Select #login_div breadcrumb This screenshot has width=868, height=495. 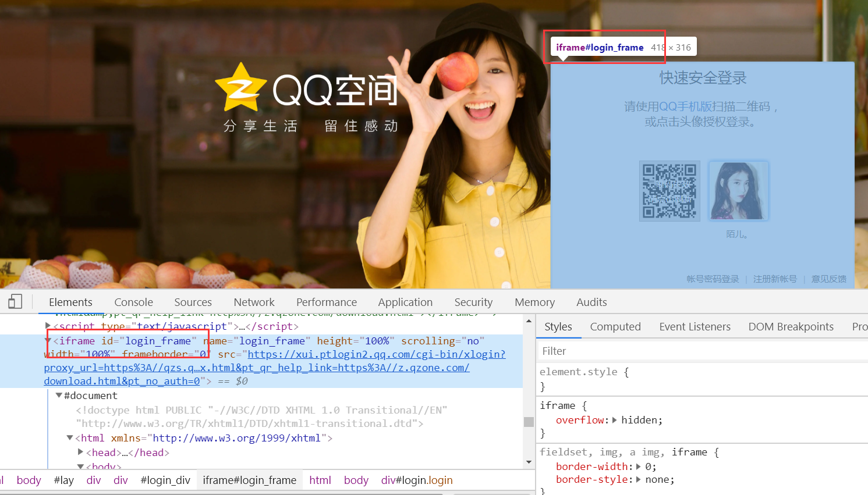pyautogui.click(x=165, y=480)
